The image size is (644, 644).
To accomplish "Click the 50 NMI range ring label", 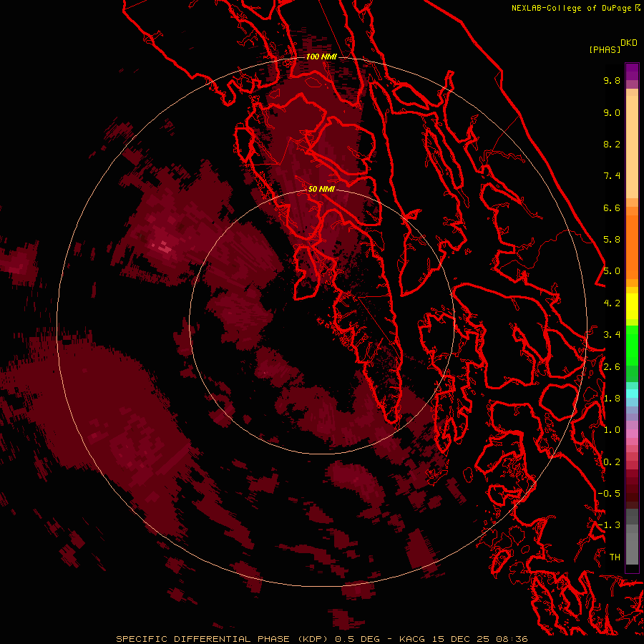I will click(321, 189).
